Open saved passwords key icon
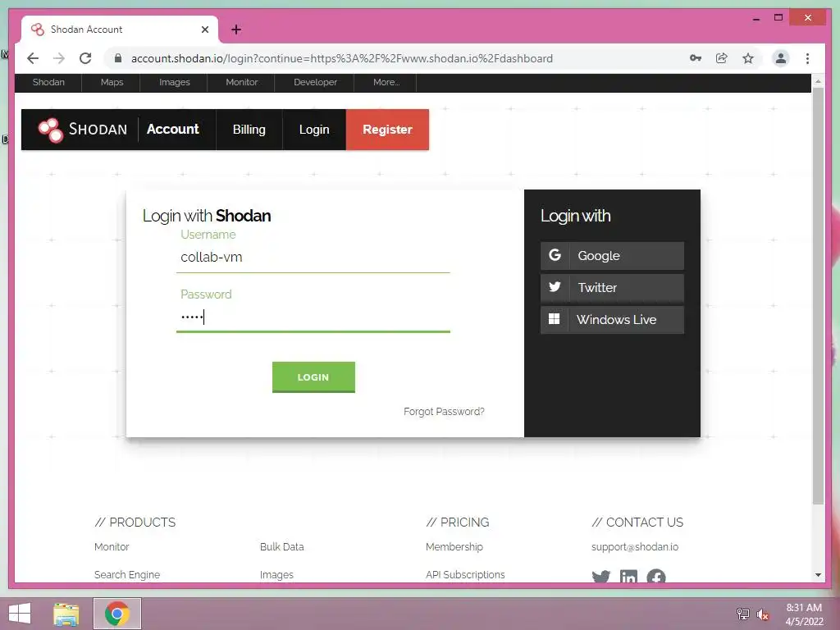The height and width of the screenshot is (630, 840). (x=696, y=58)
